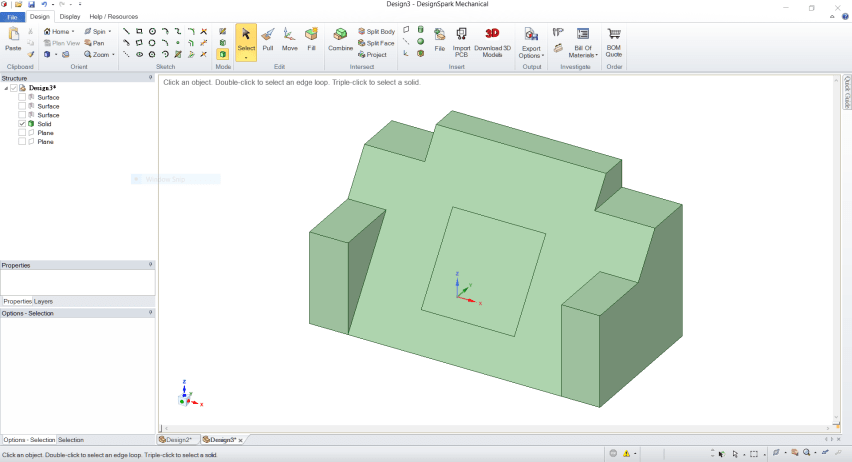Toggle the Design3 root checkbox
The height and width of the screenshot is (462, 852).
point(14,88)
